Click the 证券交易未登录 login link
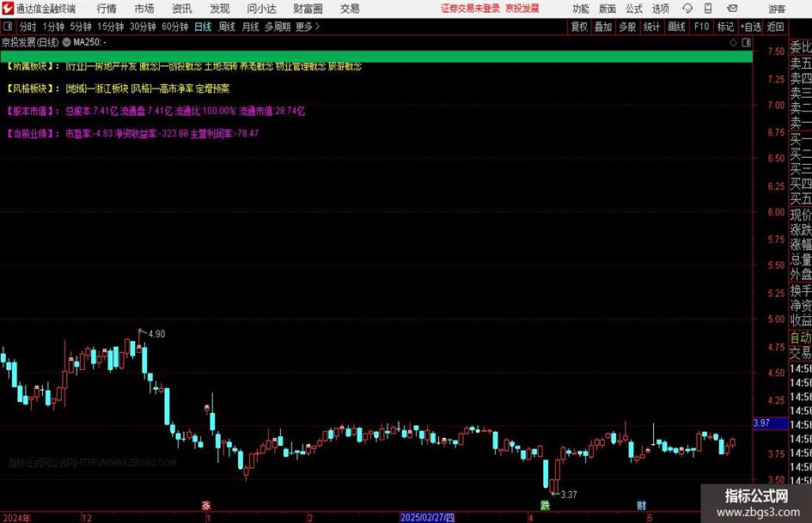Viewport: 812px width, 523px height. click(x=470, y=9)
